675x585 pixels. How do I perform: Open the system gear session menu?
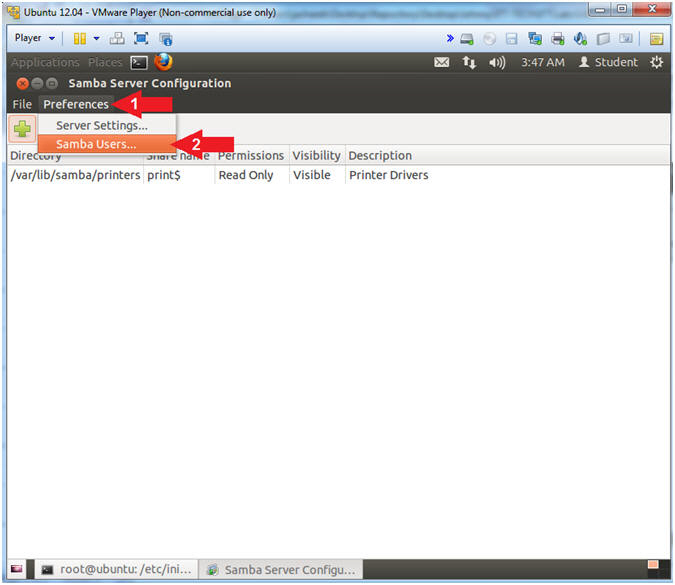656,63
